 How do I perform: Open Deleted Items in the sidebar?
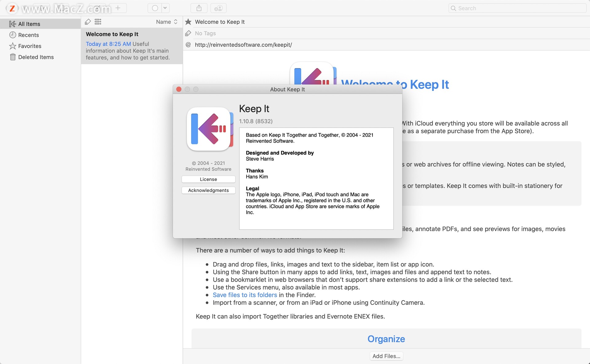[x=40, y=57]
